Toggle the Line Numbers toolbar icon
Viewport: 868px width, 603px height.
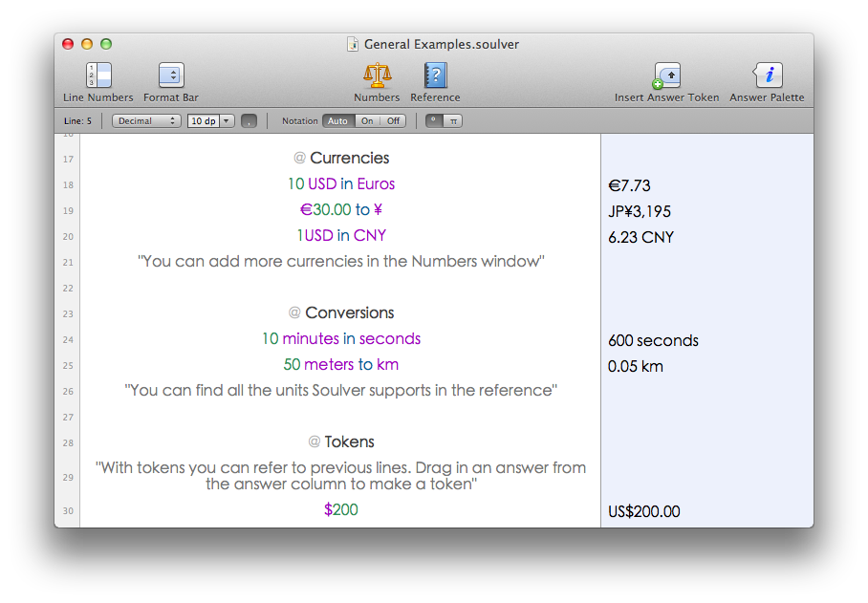[98, 75]
